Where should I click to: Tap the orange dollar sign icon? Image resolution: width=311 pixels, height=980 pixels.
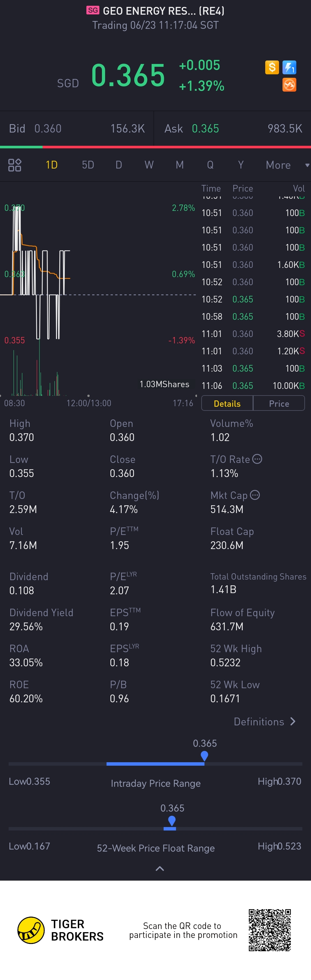[272, 67]
